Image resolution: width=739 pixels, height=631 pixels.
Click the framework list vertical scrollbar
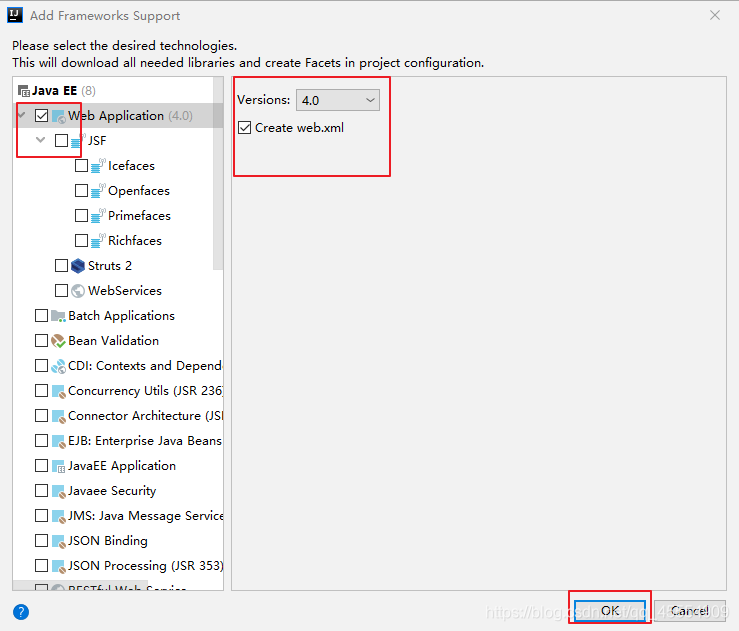218,173
